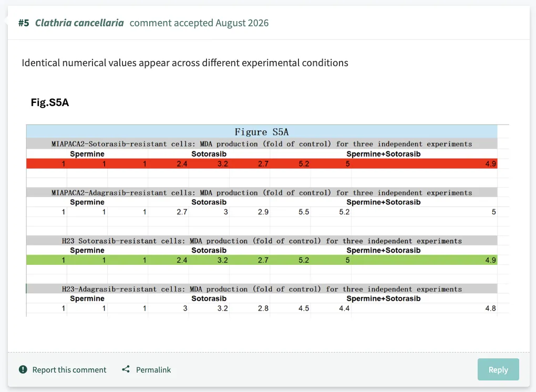Click the H23-Adagrasib-resistant cells row header
Viewport: 536px width, 392px height.
coord(262,289)
